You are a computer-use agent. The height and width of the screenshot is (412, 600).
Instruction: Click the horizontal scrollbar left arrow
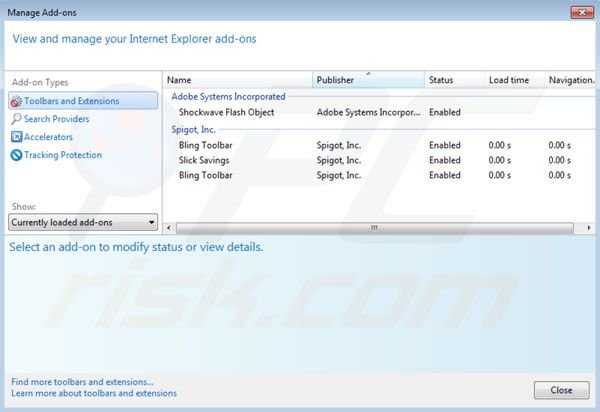[169, 228]
